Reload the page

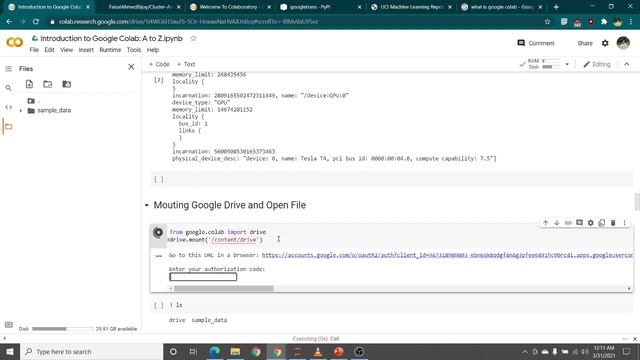pos(36,22)
